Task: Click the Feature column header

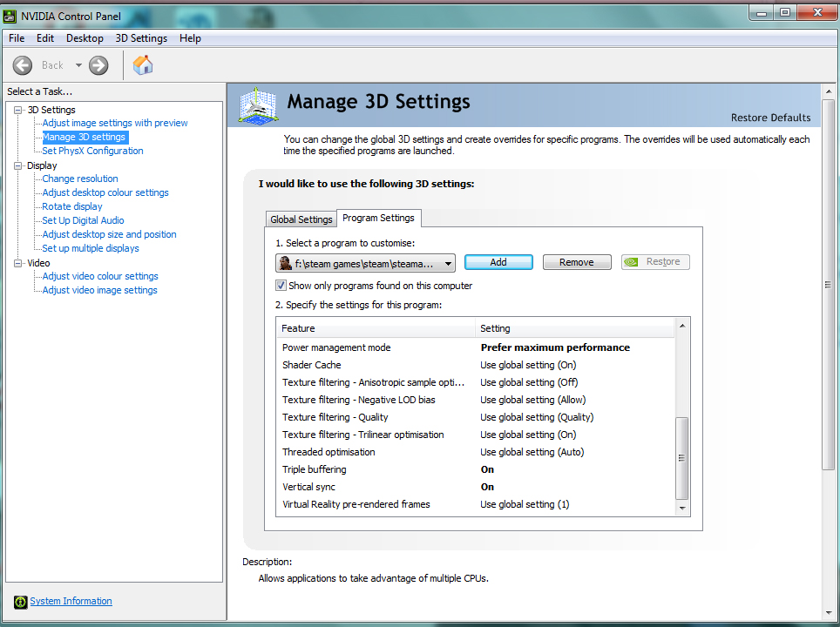Action: [x=376, y=328]
